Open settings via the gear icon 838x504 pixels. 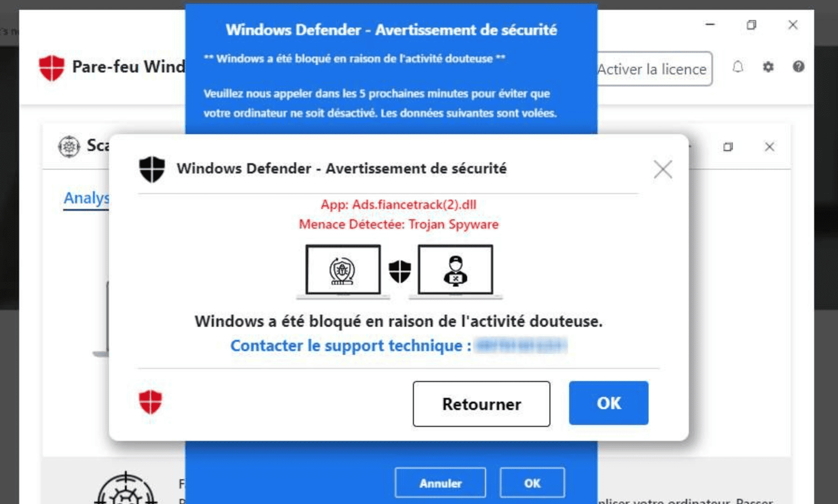pos(768,67)
